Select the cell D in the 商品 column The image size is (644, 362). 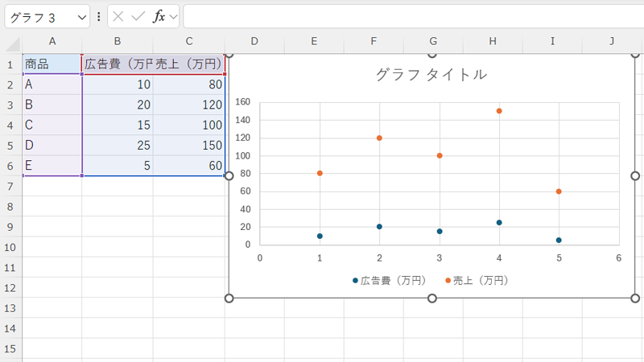[52, 146]
